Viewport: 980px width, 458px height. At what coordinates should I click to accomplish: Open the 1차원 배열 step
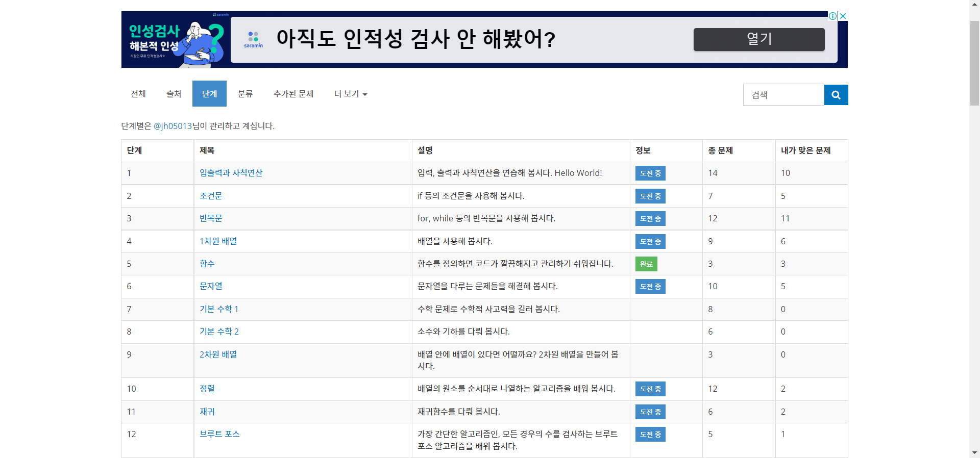pyautogui.click(x=218, y=241)
